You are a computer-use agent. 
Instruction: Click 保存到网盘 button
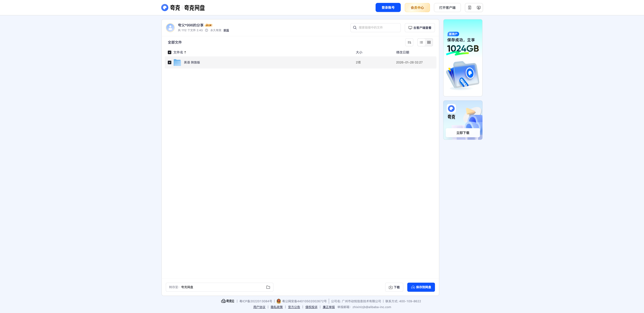421,287
